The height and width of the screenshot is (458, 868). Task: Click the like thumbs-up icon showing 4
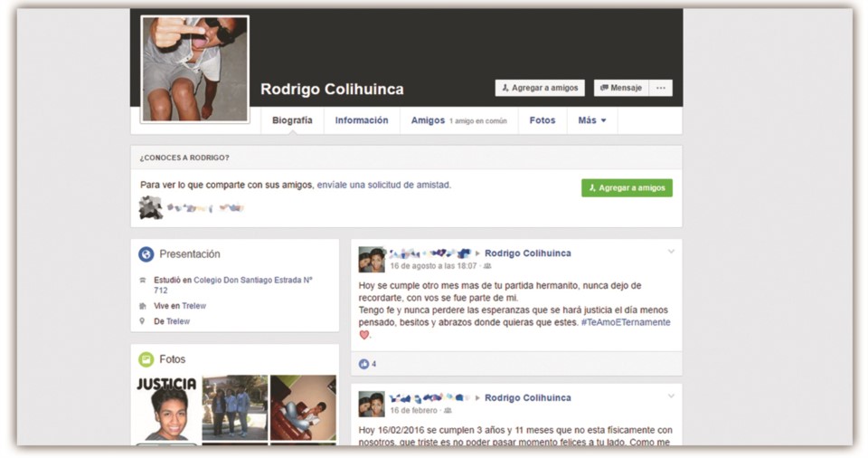[x=363, y=364]
